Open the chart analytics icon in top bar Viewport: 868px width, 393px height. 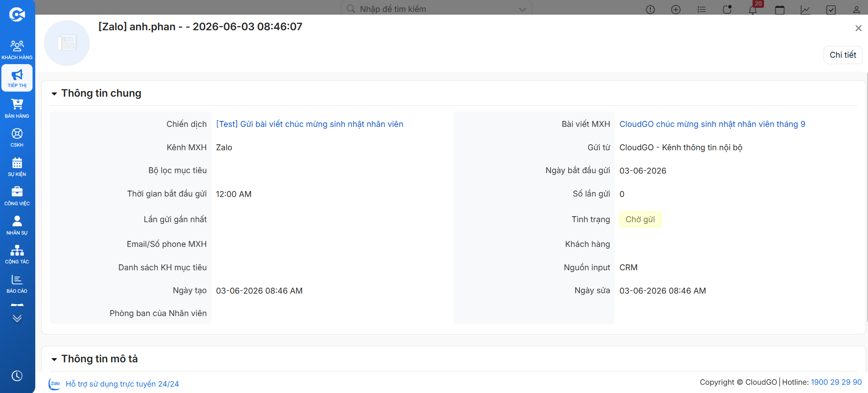(805, 10)
